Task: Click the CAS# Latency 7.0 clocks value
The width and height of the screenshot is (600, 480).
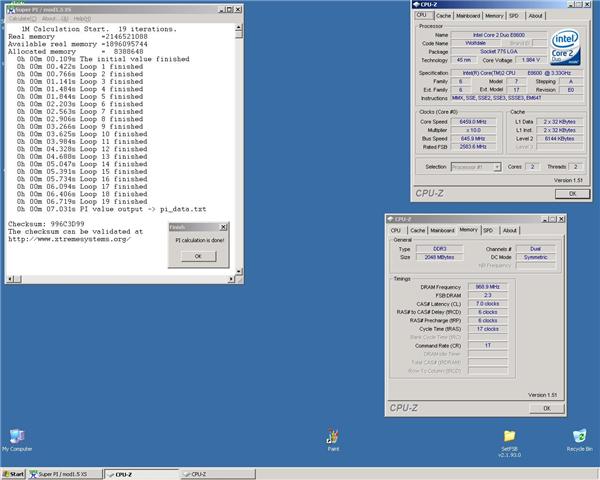Action: click(x=488, y=304)
